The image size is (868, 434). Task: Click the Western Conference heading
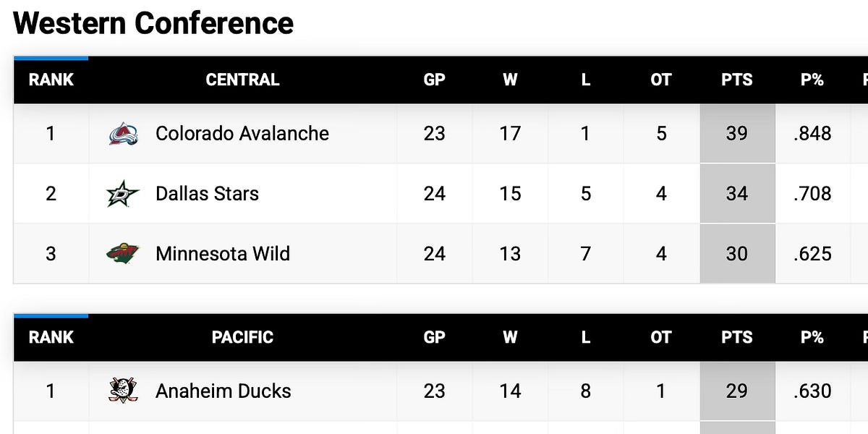pos(153,22)
